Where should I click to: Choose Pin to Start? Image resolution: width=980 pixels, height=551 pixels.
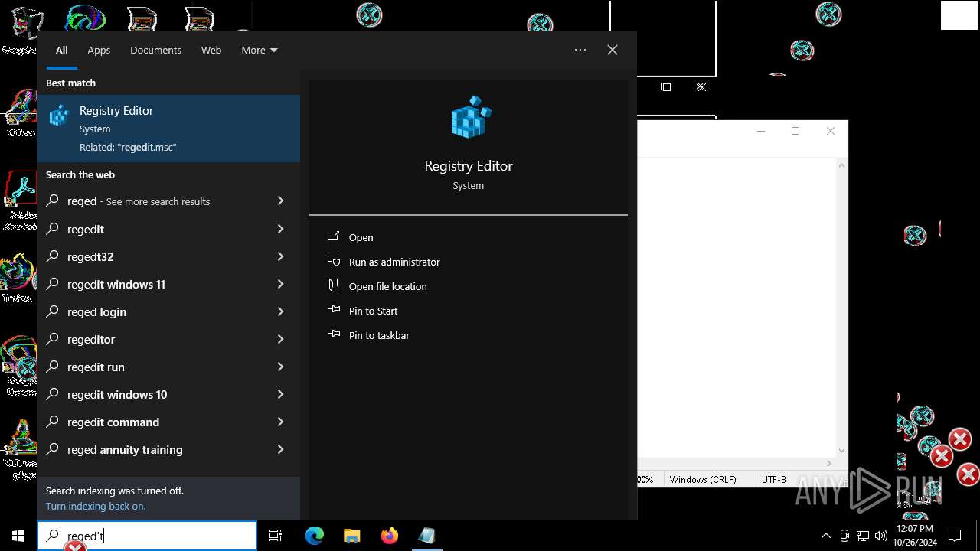(x=374, y=311)
